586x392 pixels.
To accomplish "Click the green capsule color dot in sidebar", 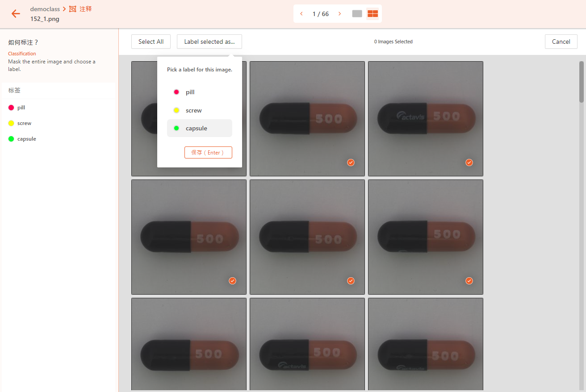I will click(11, 139).
